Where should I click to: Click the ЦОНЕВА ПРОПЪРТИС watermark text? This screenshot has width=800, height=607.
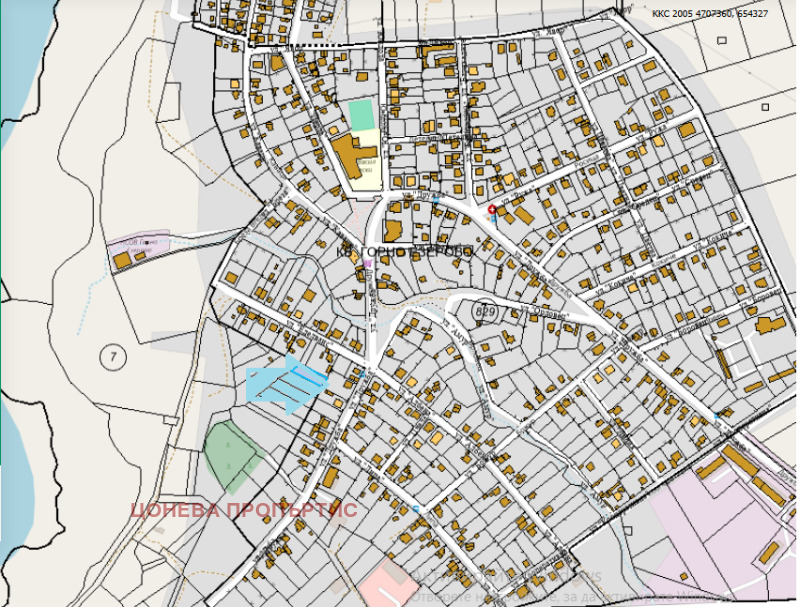pos(242,509)
